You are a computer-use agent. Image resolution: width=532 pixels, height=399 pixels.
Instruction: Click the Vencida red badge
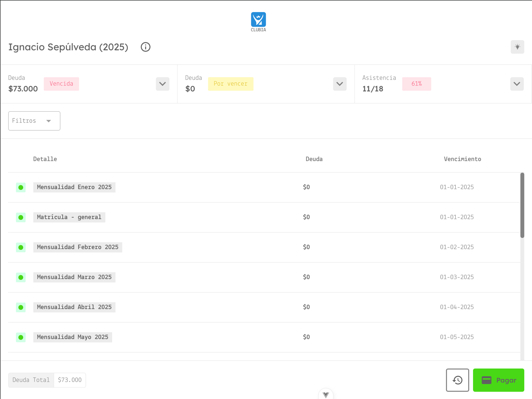coord(61,84)
